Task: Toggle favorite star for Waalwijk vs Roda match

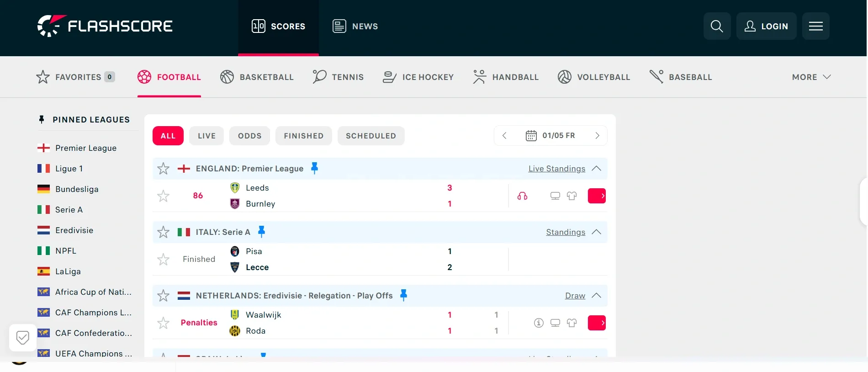Action: [x=163, y=323]
